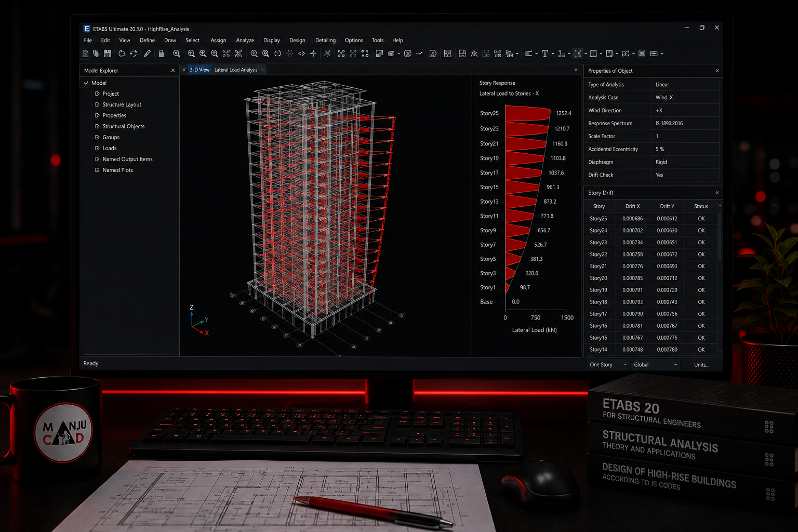Click the Drift Check value Yes
The width and height of the screenshot is (798, 532).
pyautogui.click(x=659, y=175)
